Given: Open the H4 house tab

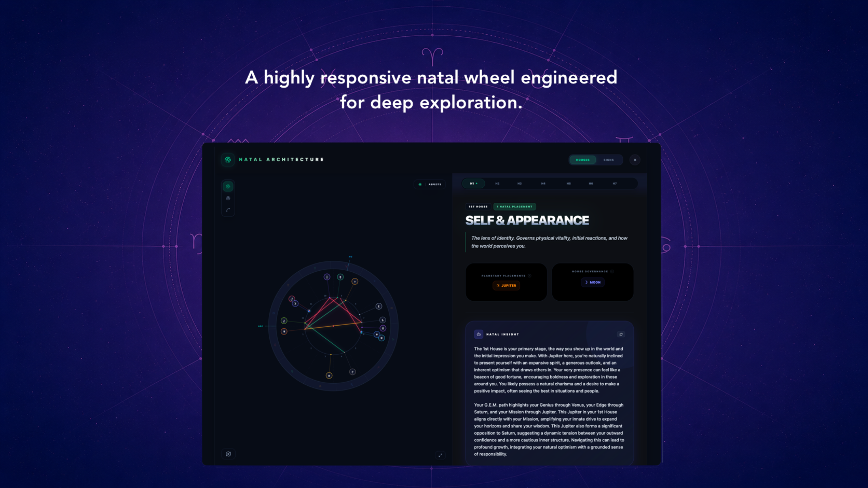Looking at the screenshot, I should pyautogui.click(x=543, y=184).
